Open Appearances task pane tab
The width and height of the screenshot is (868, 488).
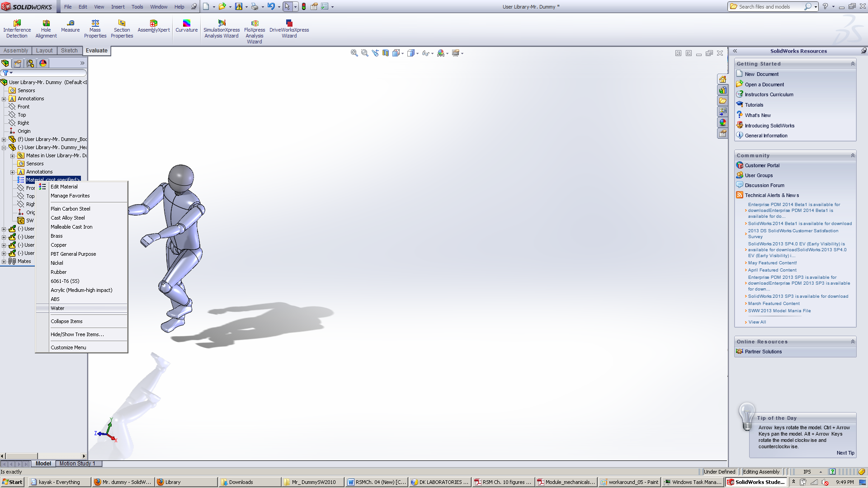[x=722, y=122]
